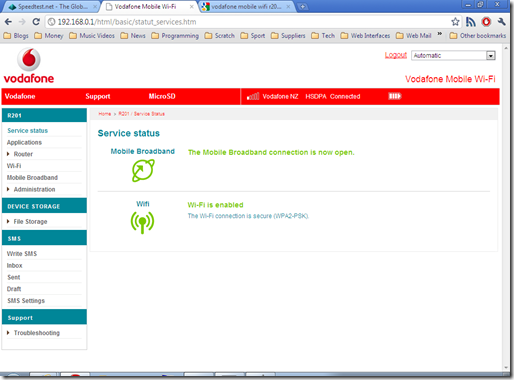This screenshot has height=380, width=514.
Task: Open the Blogs bookmark folder
Action: (x=16, y=36)
